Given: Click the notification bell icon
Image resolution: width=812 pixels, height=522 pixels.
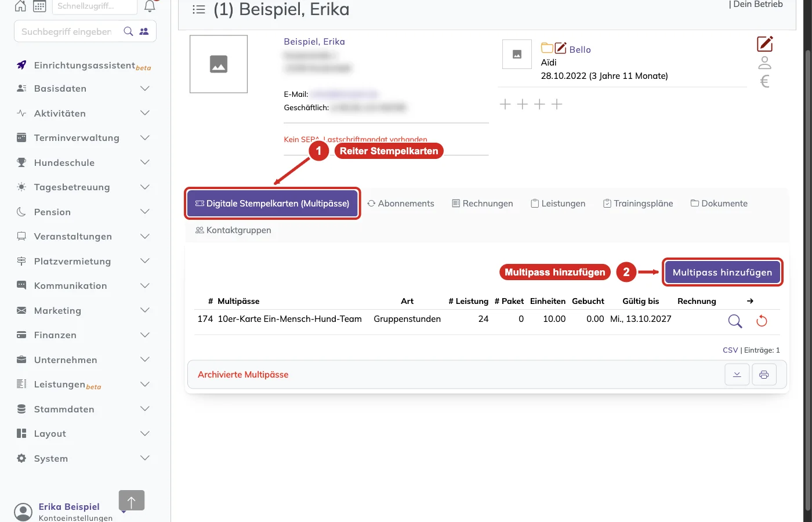Looking at the screenshot, I should (150, 6).
